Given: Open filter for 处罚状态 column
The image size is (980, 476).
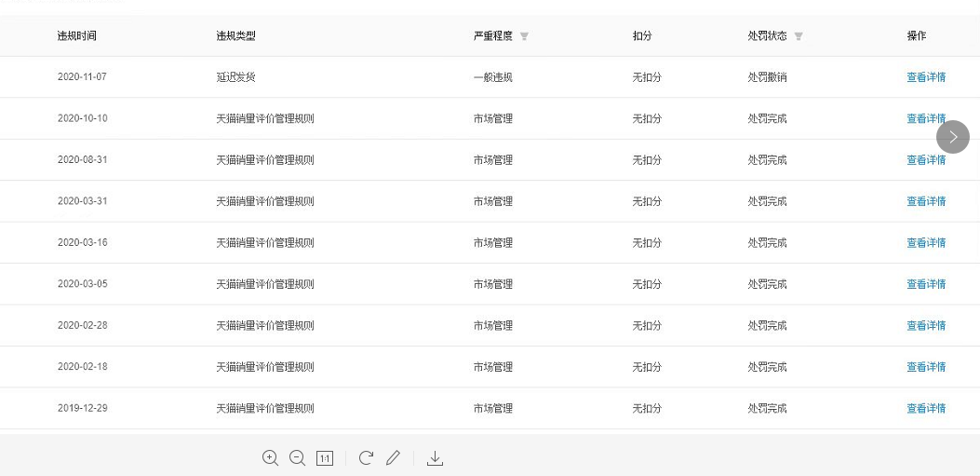Looking at the screenshot, I should (x=799, y=36).
